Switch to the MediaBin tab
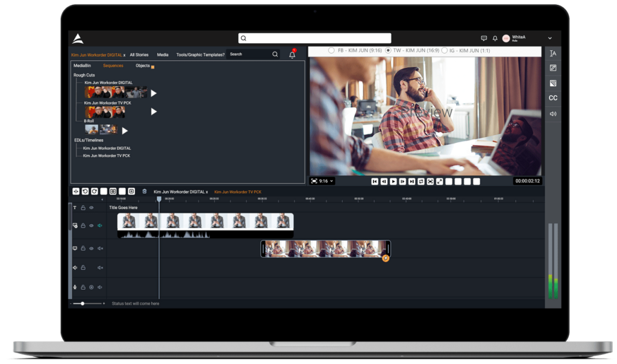This screenshot has width=617, height=364. pos(82,66)
